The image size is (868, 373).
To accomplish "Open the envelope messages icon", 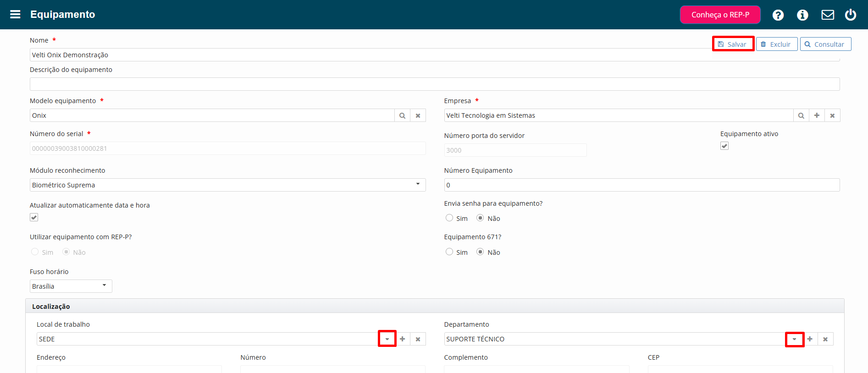I will tap(828, 15).
